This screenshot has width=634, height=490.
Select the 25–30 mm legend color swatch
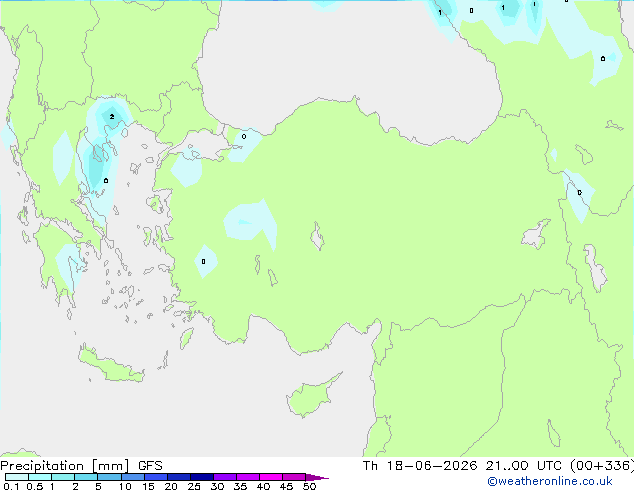coord(202,477)
